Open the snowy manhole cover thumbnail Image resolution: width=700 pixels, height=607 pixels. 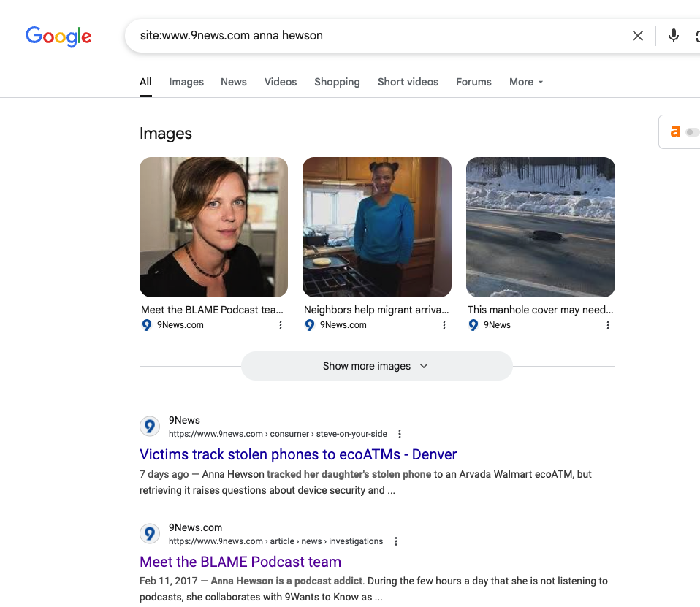[x=541, y=226]
